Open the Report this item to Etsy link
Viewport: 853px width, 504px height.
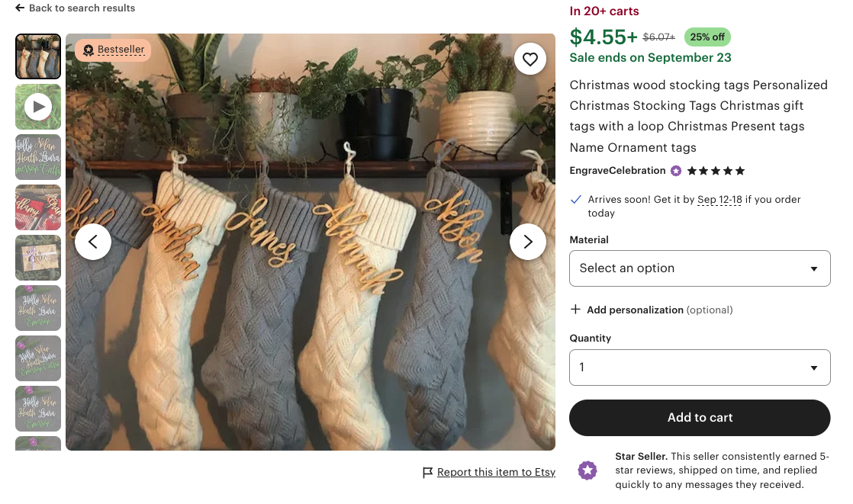[x=496, y=472]
